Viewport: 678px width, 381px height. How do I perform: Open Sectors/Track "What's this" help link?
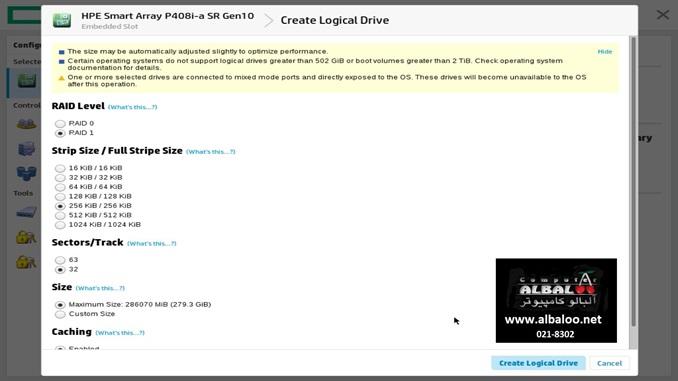click(151, 243)
